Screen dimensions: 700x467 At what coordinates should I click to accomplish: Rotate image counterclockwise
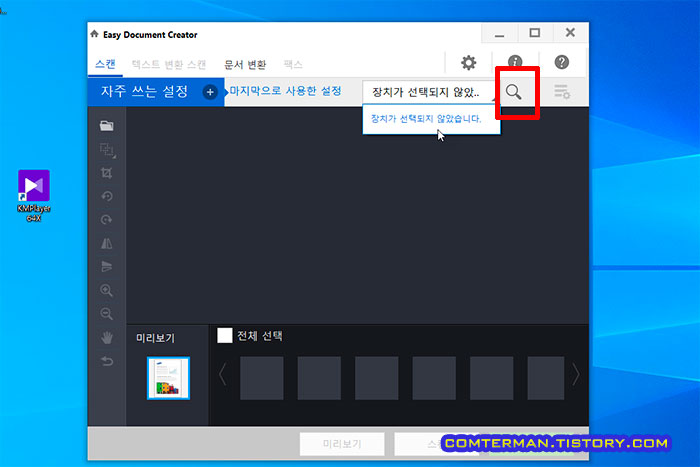tap(107, 196)
